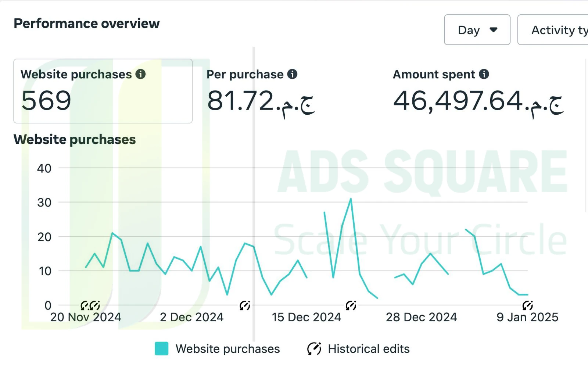Click the 28 Dec 2024 axis label
This screenshot has width=588, height=369.
[x=422, y=317]
